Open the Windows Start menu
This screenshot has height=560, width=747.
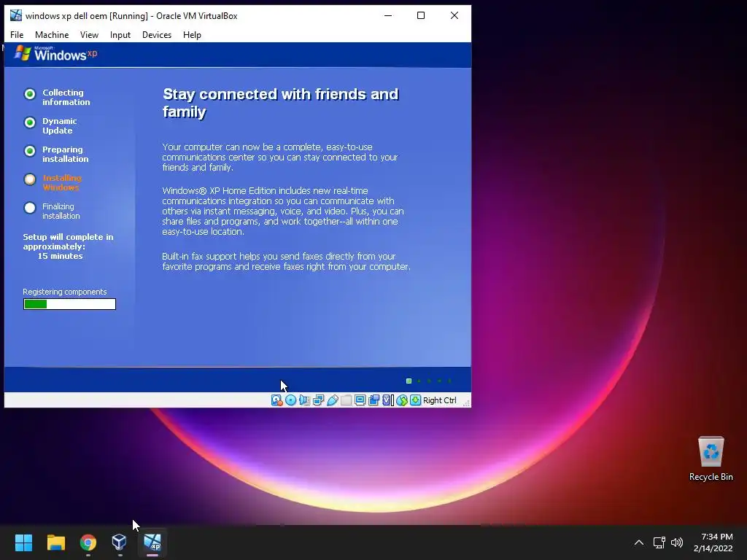point(23,542)
